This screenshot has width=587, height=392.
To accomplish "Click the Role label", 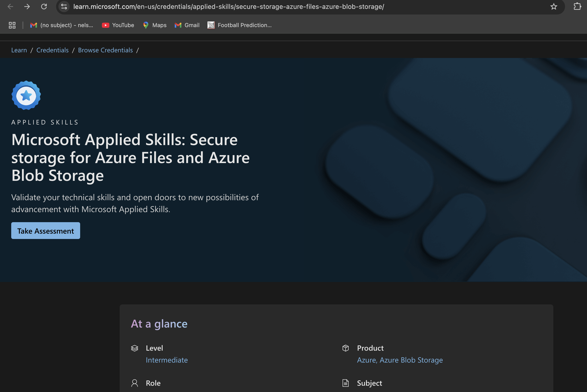I will tap(153, 383).
